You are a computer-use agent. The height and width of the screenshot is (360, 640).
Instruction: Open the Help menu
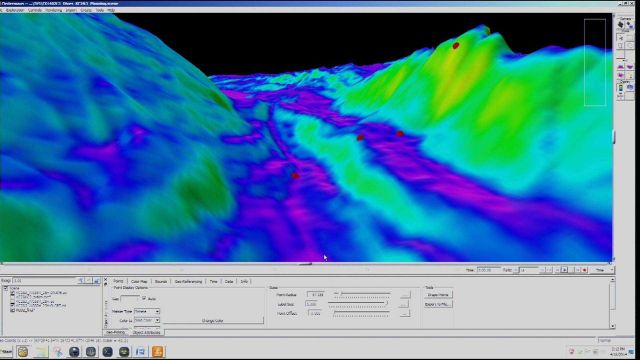[111, 10]
